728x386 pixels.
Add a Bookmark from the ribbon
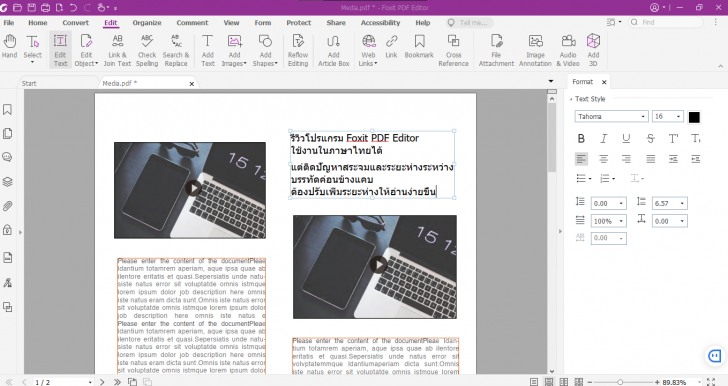tap(419, 46)
